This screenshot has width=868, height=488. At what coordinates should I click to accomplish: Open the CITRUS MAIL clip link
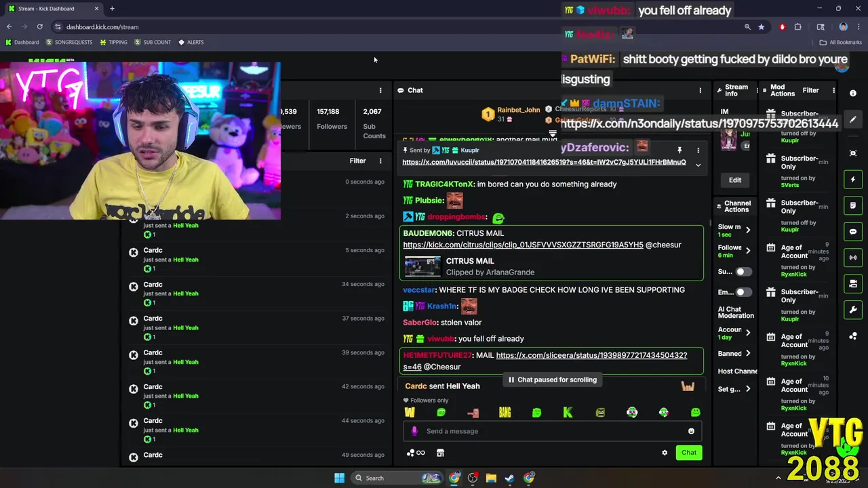(523, 245)
